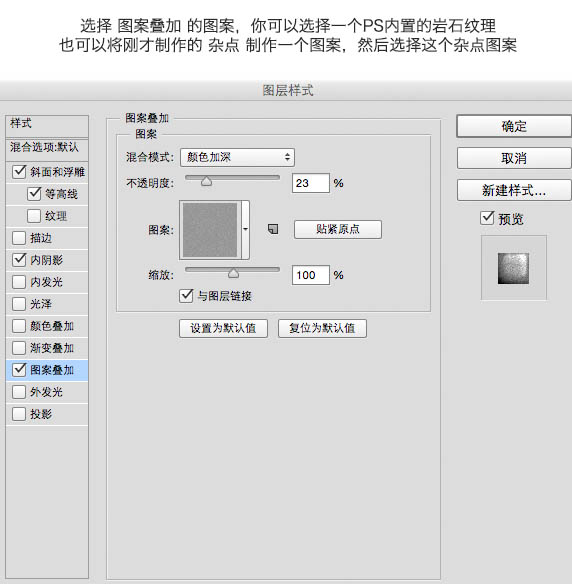Select the 纹理 style label
This screenshot has width=572, height=584.
[x=56, y=216]
